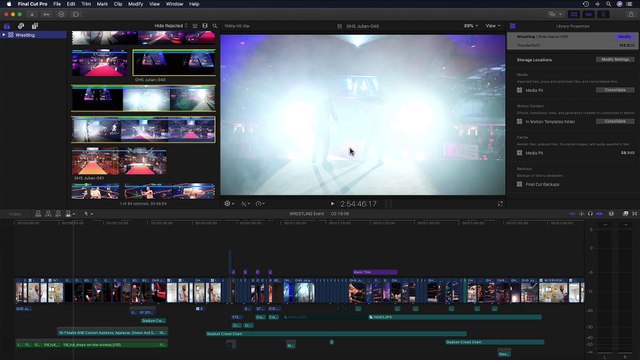Image resolution: width=640 pixels, height=360 pixels.
Task: Open the Trim menu
Action: (86, 4)
